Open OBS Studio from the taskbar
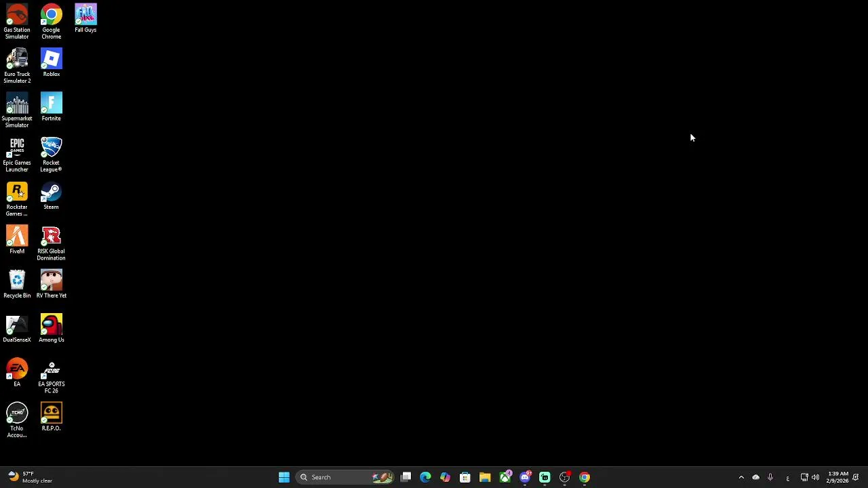The width and height of the screenshot is (868, 488). (565, 477)
